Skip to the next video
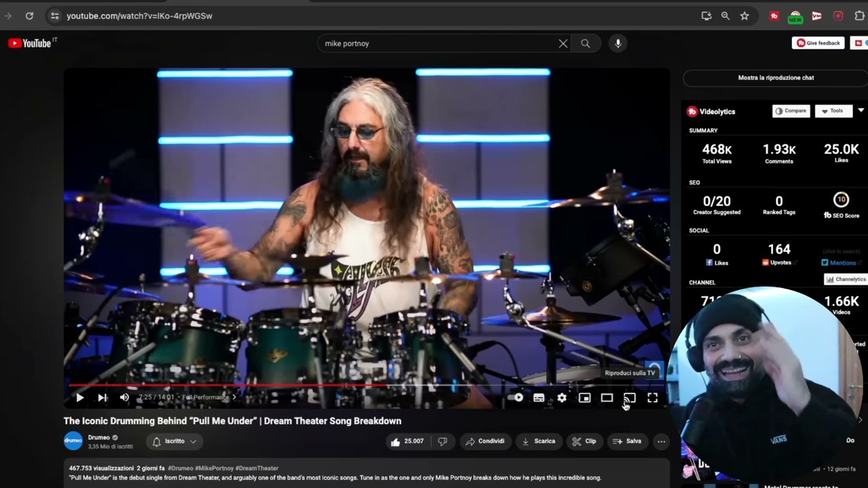This screenshot has height=488, width=868. point(102,398)
